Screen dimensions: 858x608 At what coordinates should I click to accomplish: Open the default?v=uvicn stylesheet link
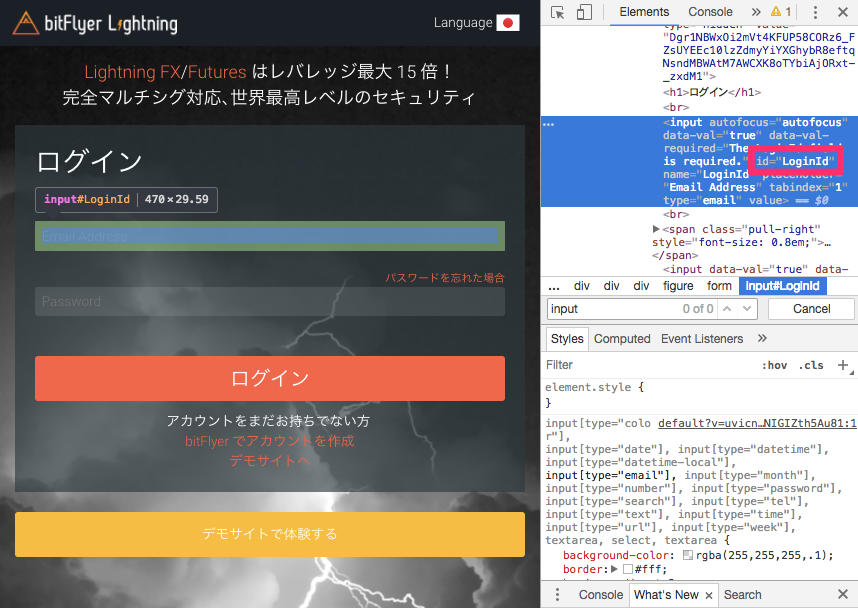pyautogui.click(x=757, y=423)
